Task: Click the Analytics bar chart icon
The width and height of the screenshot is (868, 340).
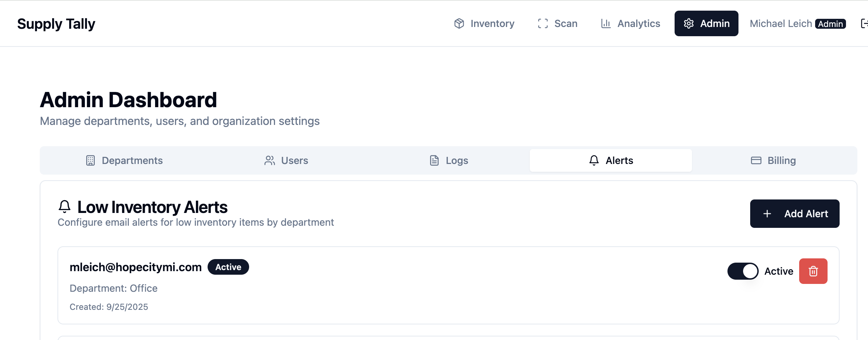Action: (x=606, y=23)
